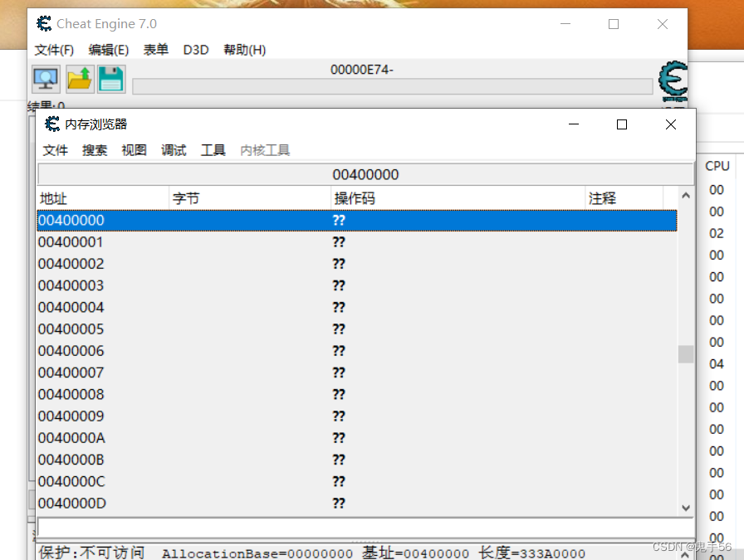Click the Memory Viewer title bar logo
744x560 pixels.
pos(52,124)
